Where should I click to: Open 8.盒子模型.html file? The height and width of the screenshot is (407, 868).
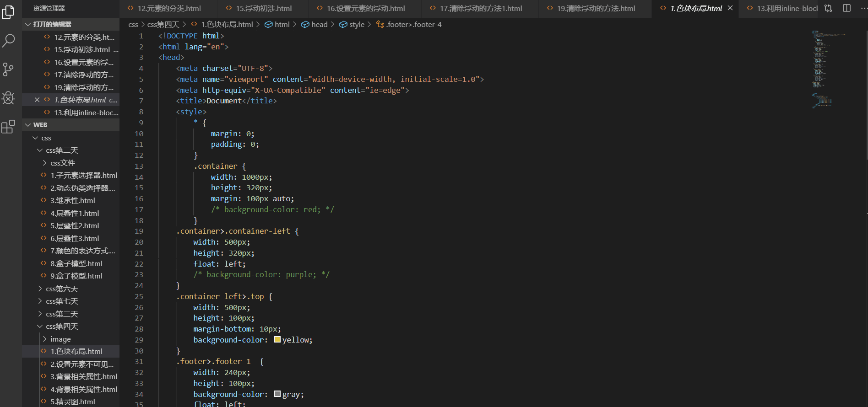(71, 263)
